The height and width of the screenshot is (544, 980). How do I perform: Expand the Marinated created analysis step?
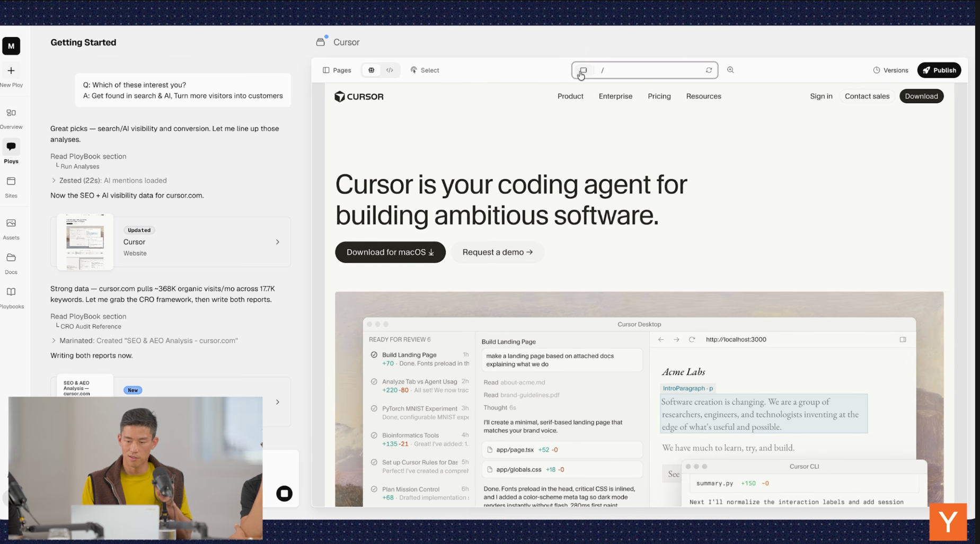144,341
